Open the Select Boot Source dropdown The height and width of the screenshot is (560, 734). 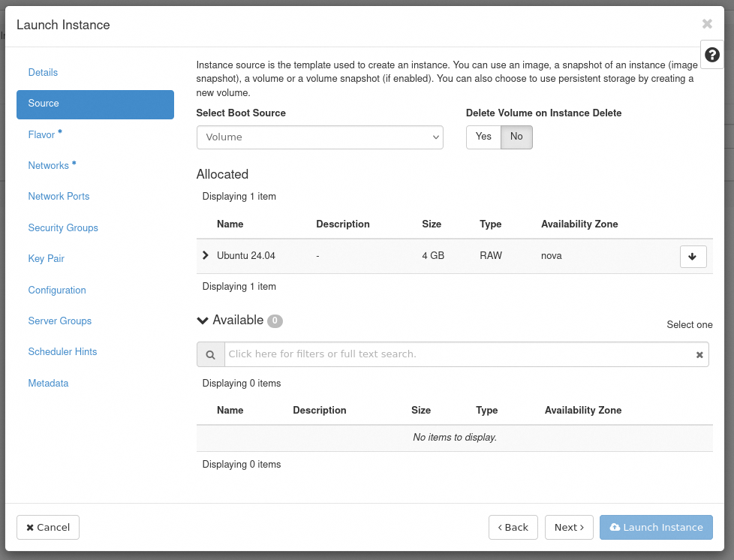(x=320, y=137)
